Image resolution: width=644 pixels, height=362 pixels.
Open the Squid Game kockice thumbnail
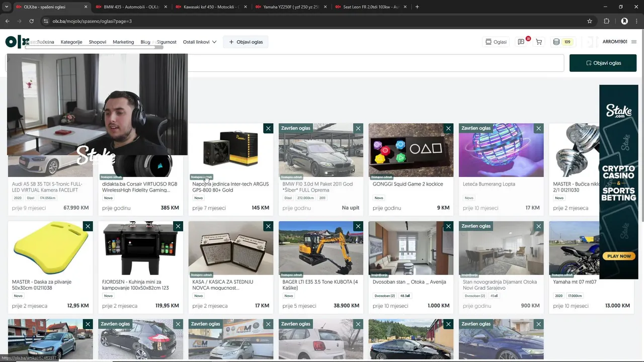click(x=411, y=150)
